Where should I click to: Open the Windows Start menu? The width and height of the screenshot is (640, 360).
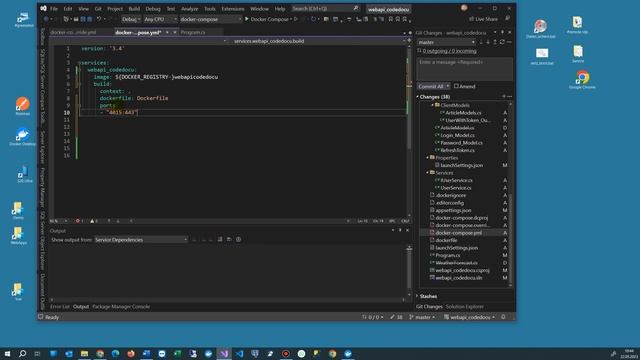[7, 353]
